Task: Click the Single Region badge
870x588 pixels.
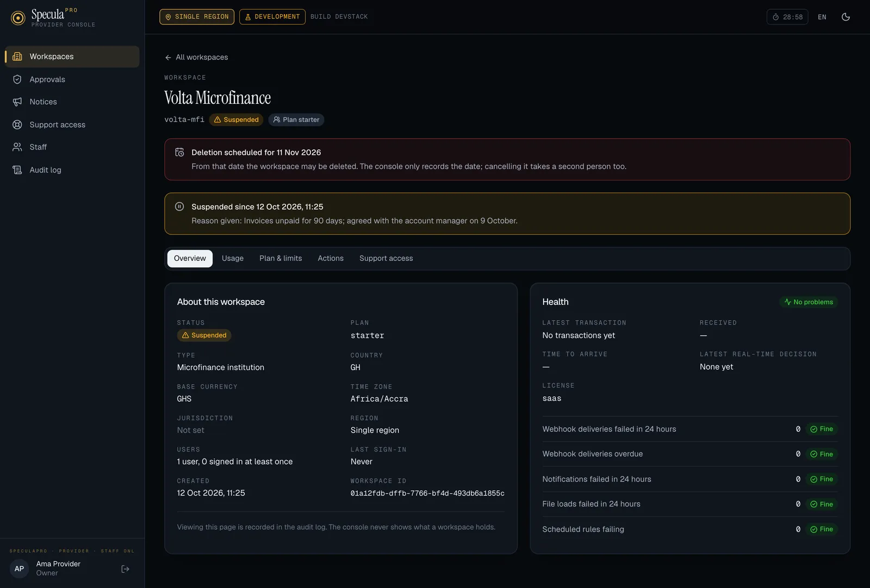Action: pyautogui.click(x=197, y=17)
